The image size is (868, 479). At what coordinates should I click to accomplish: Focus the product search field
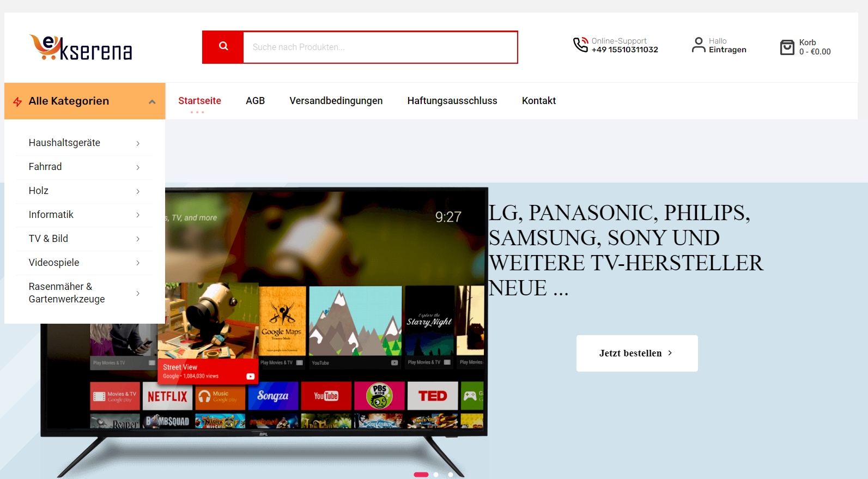(380, 47)
